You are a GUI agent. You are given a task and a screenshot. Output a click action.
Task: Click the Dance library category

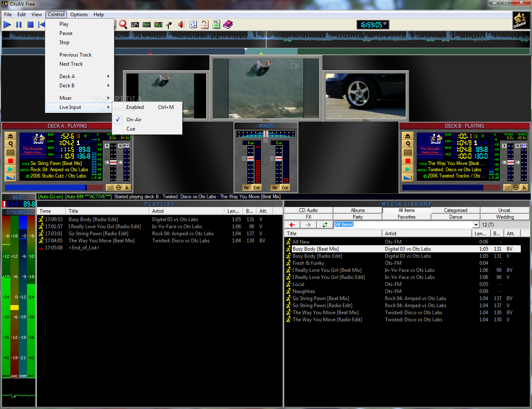(x=456, y=217)
